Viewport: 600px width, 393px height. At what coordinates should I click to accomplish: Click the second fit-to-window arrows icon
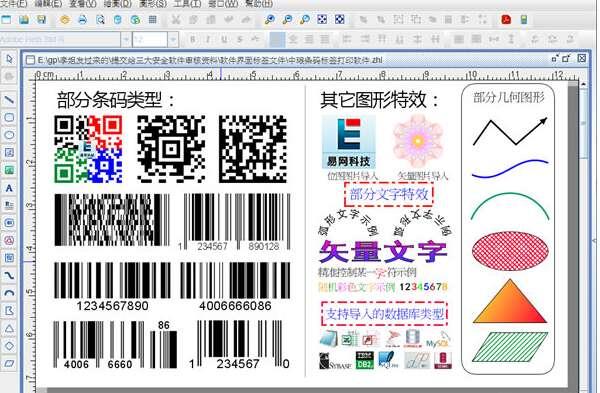pyautogui.click(x=340, y=19)
